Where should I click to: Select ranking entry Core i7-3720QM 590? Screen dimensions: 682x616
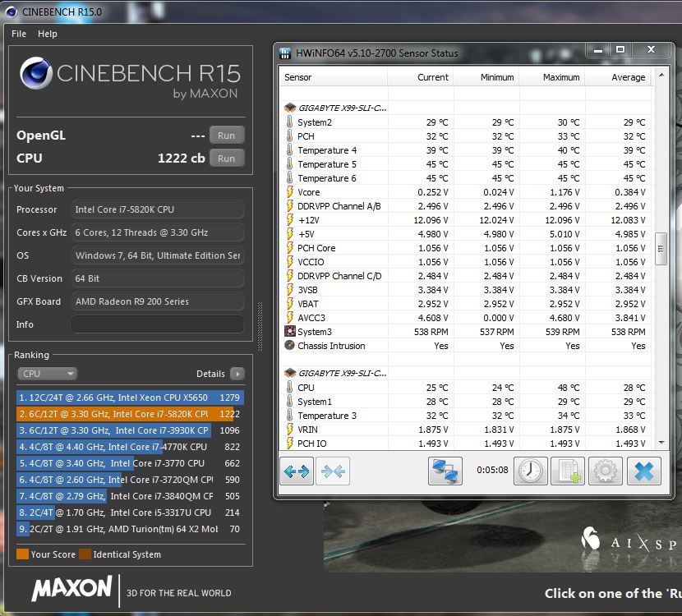coord(130,480)
